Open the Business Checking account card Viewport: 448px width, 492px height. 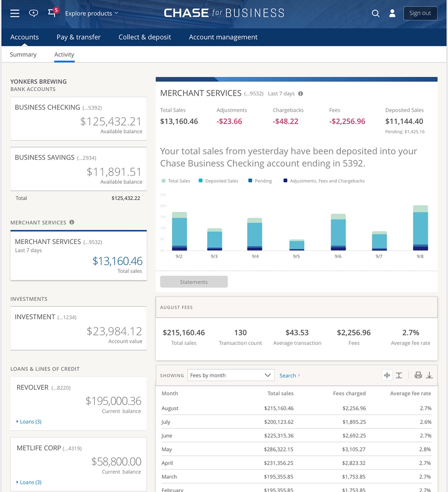[79, 119]
